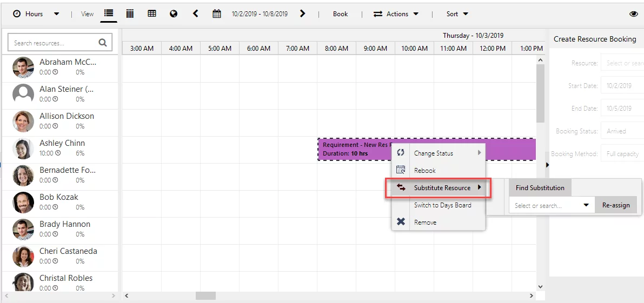Click the End Date 10/5/2019 field
Viewport: 644px width, 303px height.
click(x=622, y=108)
